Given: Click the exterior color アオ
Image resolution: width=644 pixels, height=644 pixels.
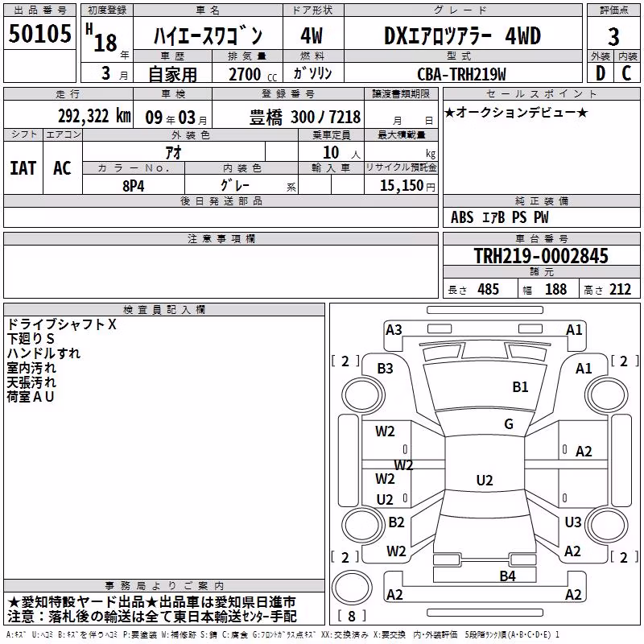Looking at the screenshot, I should [x=173, y=153].
